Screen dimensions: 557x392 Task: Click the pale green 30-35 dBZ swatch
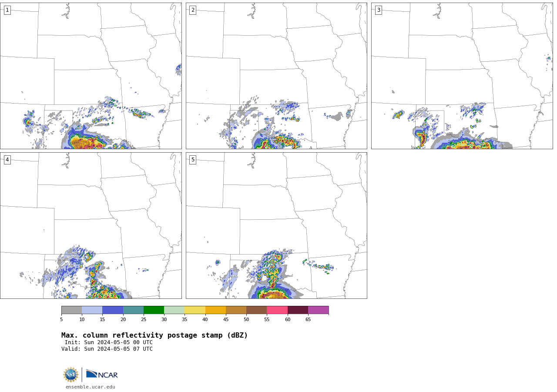click(x=174, y=310)
